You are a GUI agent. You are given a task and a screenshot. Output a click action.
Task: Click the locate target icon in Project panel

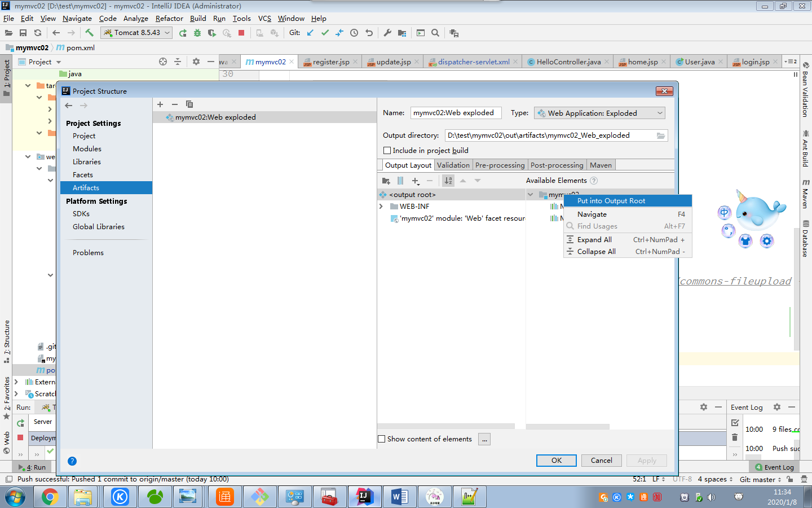(163, 62)
